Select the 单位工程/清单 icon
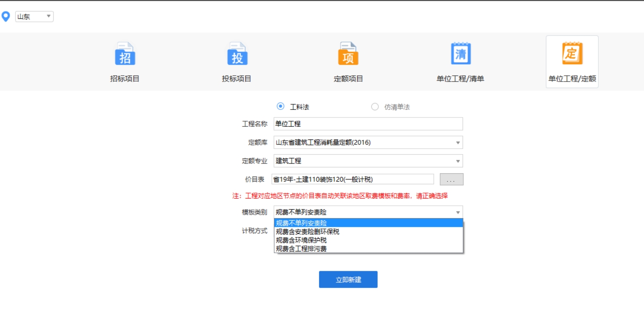Viewport: 644px width, 330px height. pyautogui.click(x=460, y=54)
